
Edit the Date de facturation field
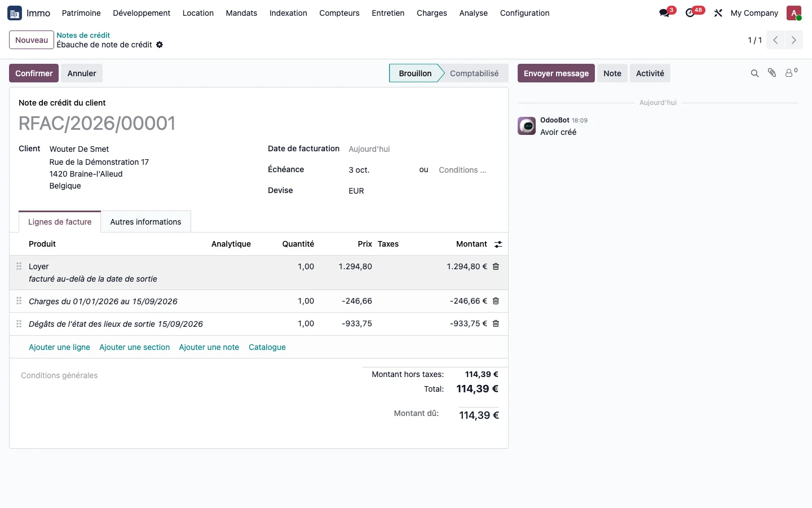(423, 149)
